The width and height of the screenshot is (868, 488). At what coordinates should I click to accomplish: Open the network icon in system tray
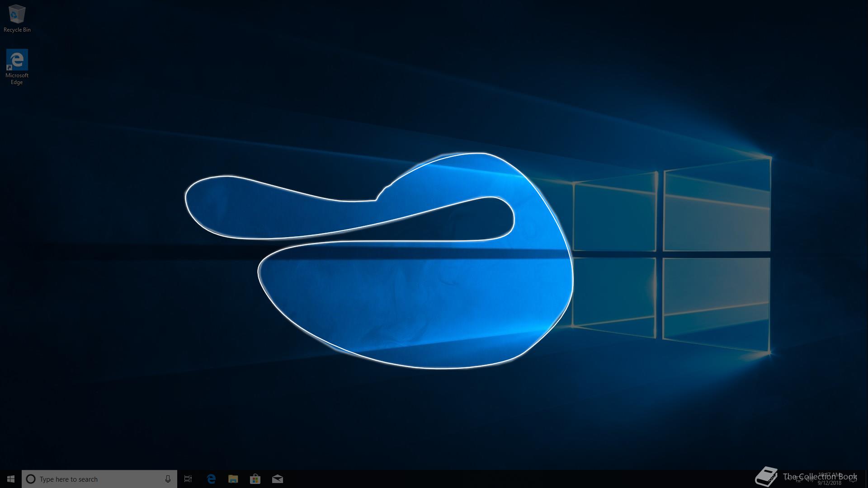click(798, 479)
